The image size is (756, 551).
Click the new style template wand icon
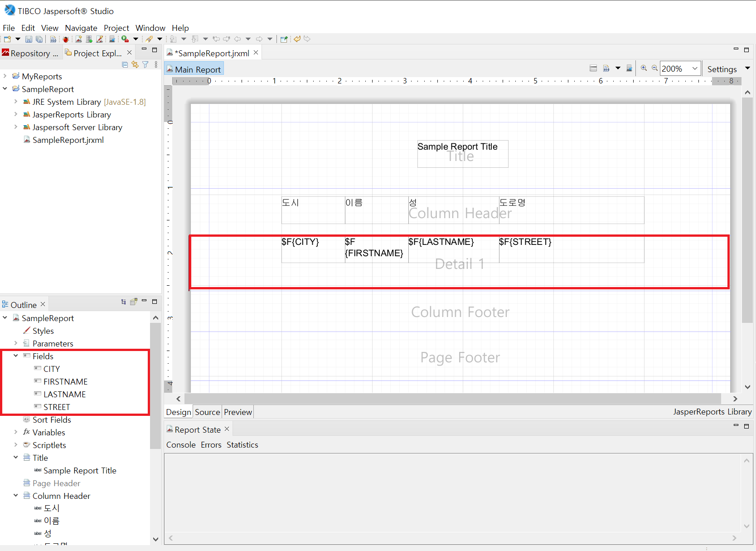pos(100,39)
